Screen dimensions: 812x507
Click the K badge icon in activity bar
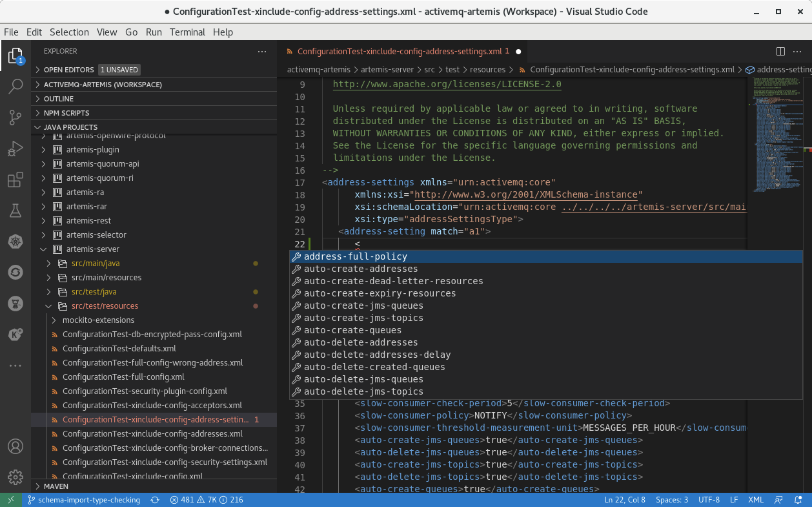(15, 335)
